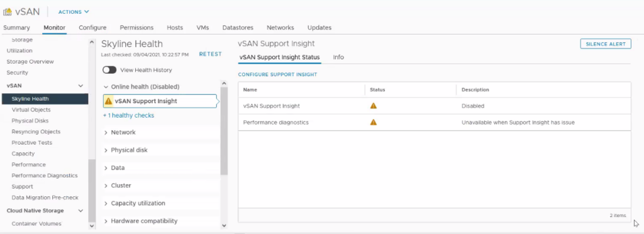Expand the Hardware compatibility group
Viewport: 644px width, 234px height.
click(x=106, y=221)
